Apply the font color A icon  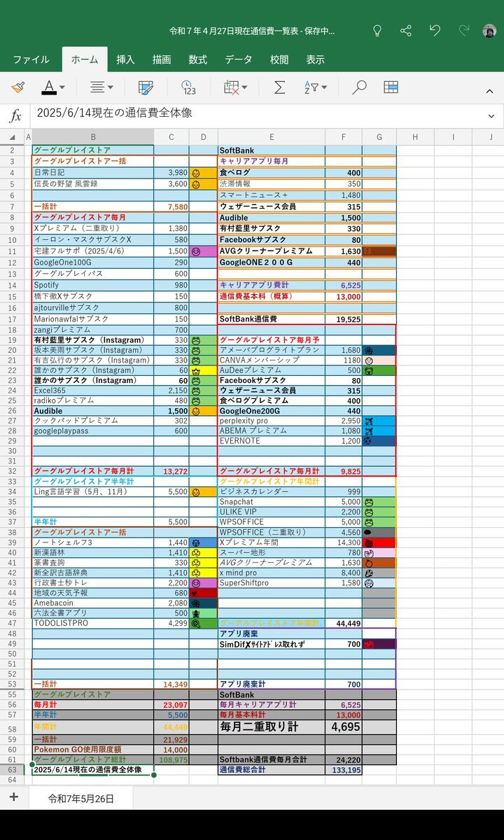pyautogui.click(x=48, y=87)
